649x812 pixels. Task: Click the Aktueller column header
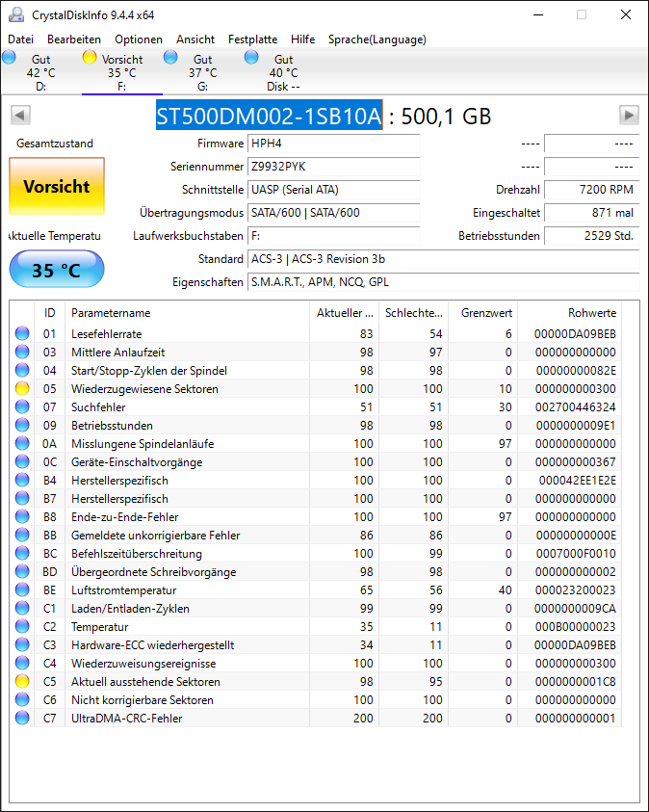(344, 313)
